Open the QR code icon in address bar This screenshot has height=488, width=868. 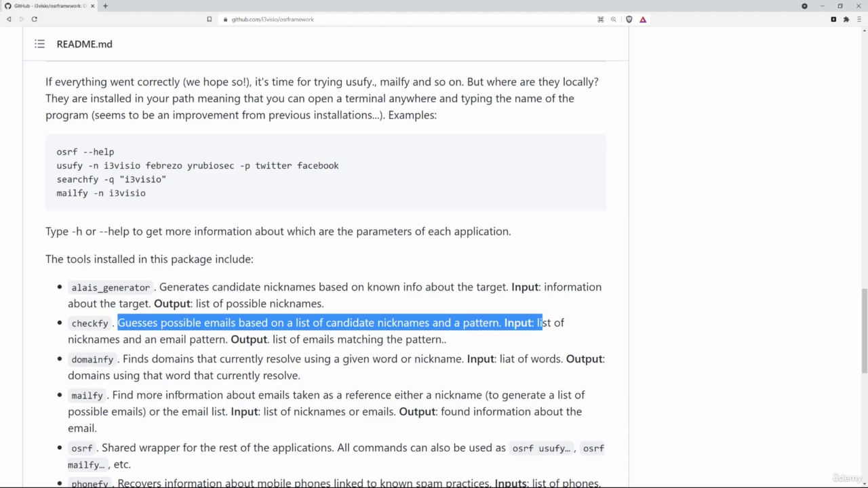point(600,19)
